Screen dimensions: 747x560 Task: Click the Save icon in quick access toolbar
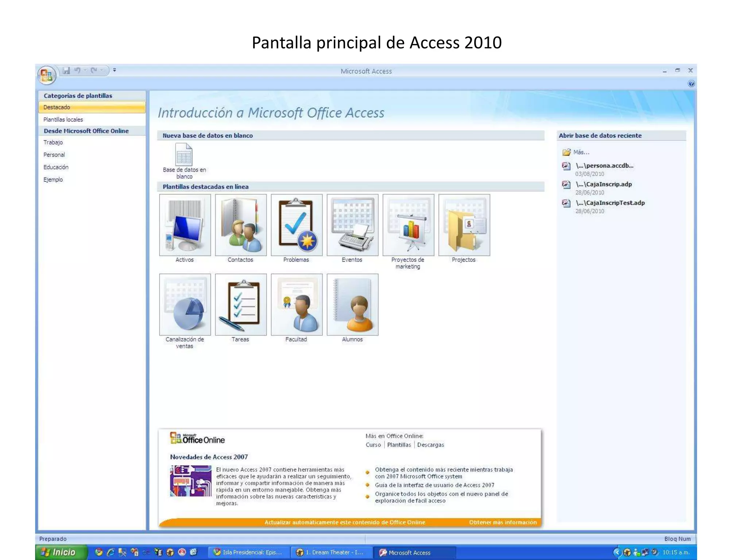(66, 70)
